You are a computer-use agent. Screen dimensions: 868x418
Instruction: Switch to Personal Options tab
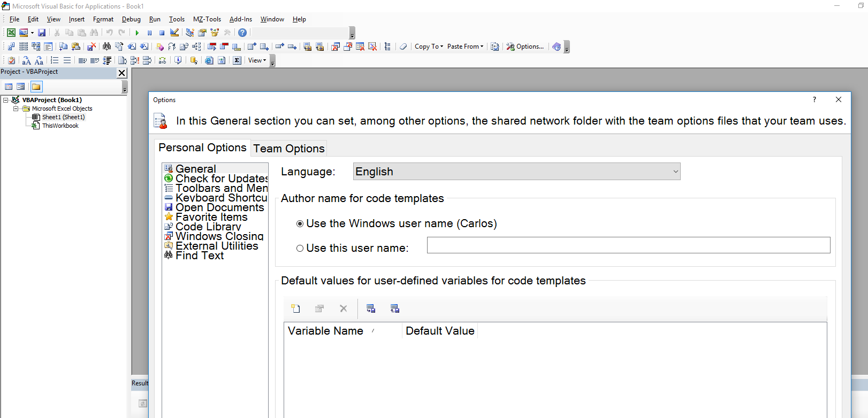(202, 148)
